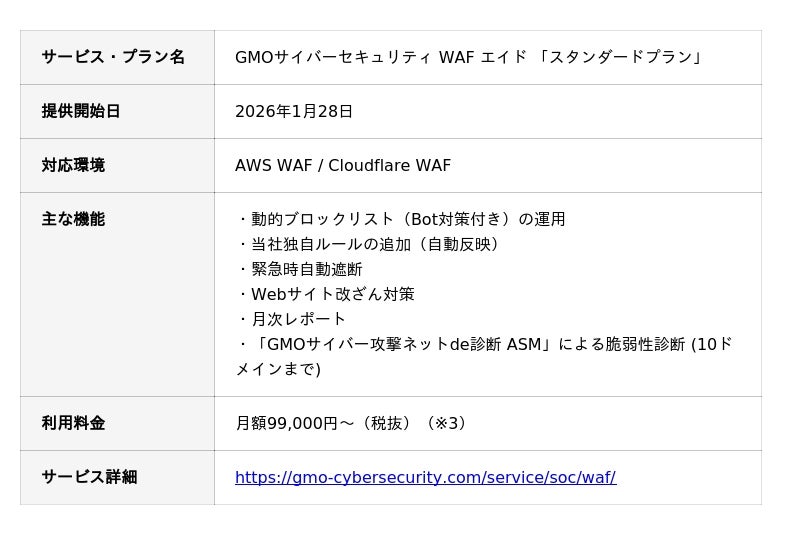Click the 月次レポート feature line
Screen dimensions: 800x535
[x=292, y=319]
